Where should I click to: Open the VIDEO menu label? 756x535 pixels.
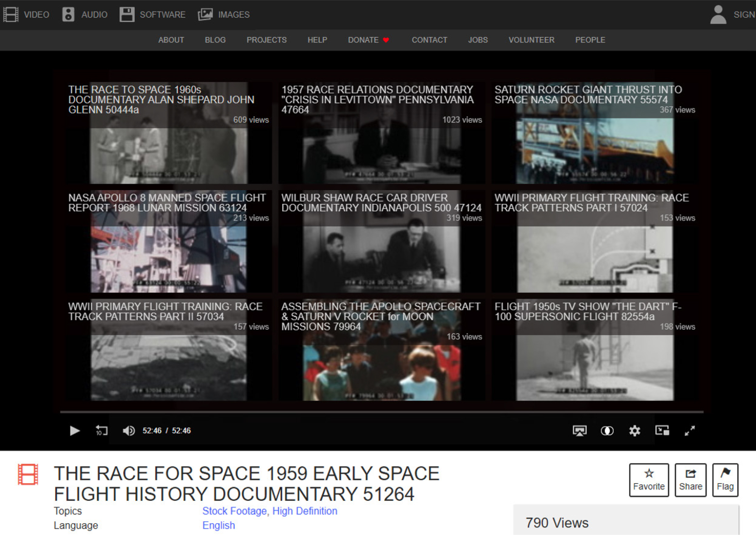[37, 15]
